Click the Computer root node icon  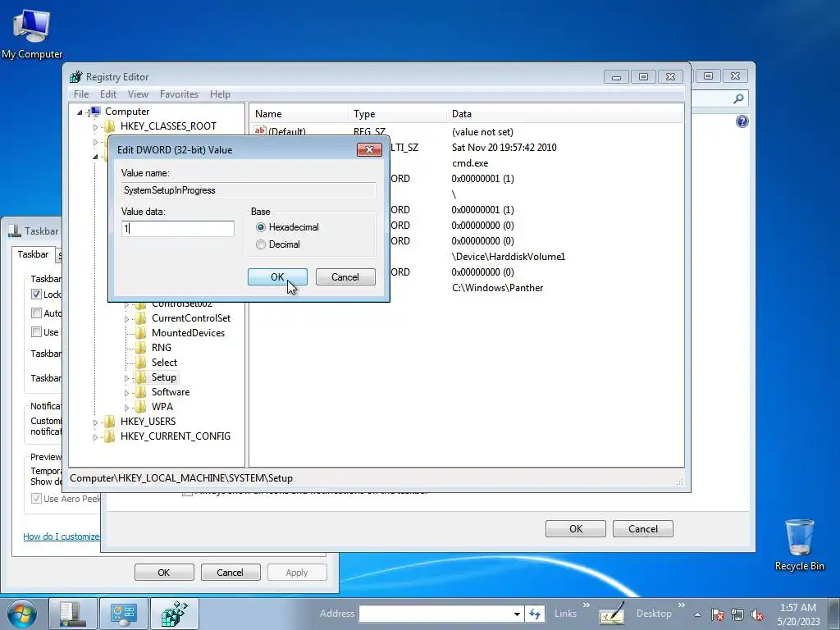[x=95, y=112]
